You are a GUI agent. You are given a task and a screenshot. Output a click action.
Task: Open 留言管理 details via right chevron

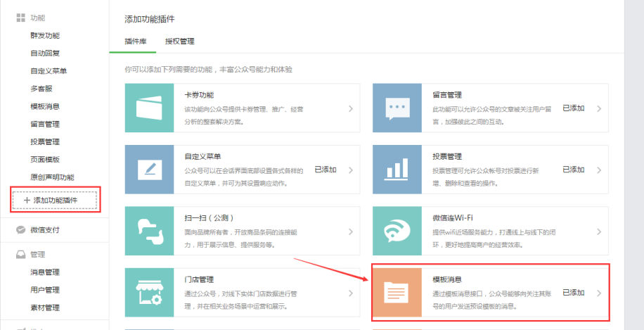pyautogui.click(x=599, y=109)
